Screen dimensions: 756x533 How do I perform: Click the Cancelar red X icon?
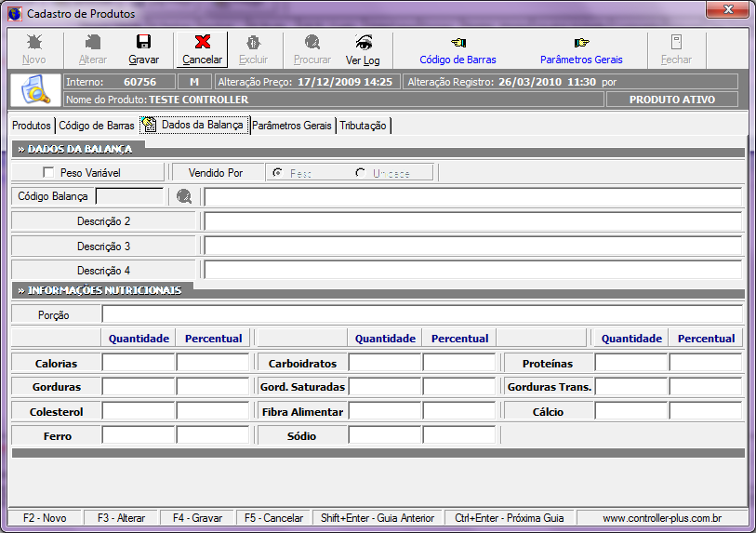(203, 42)
